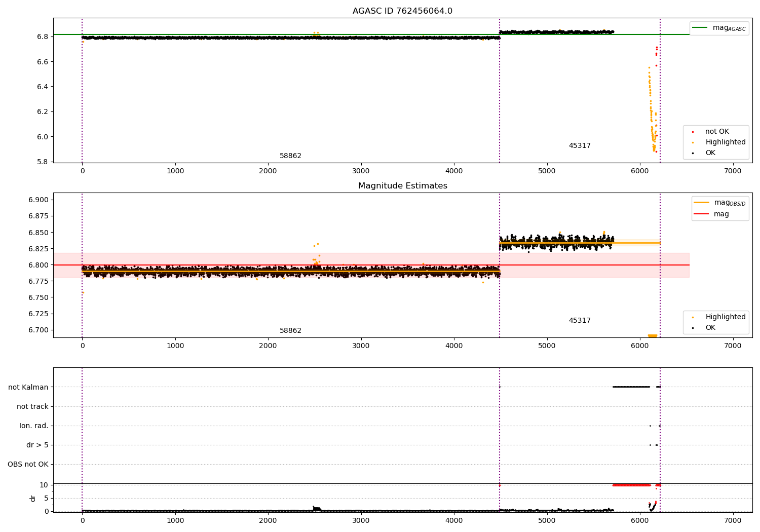The image size is (760, 532).
Task: Click the title 'AGASC ID 762456064.0'
Action: coord(402,11)
